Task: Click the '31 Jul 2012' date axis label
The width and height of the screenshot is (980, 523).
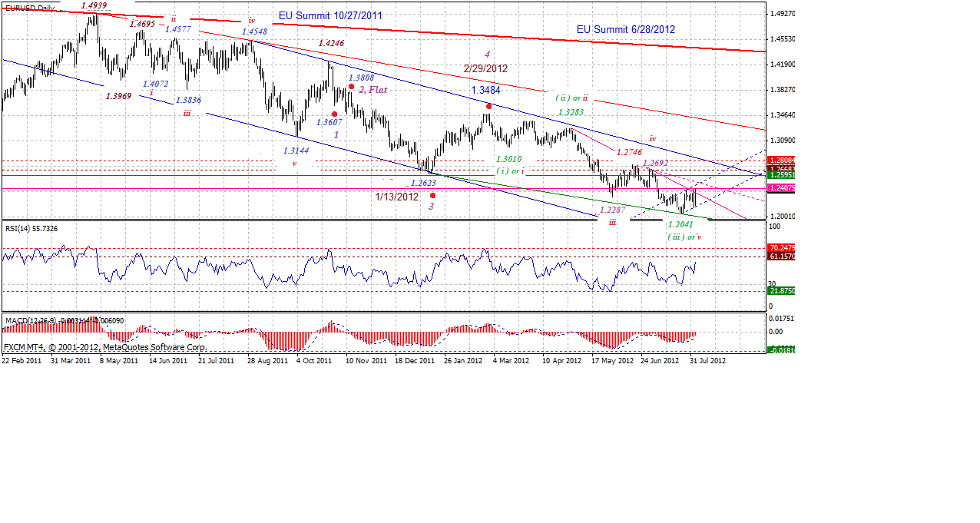Action: 708,359
